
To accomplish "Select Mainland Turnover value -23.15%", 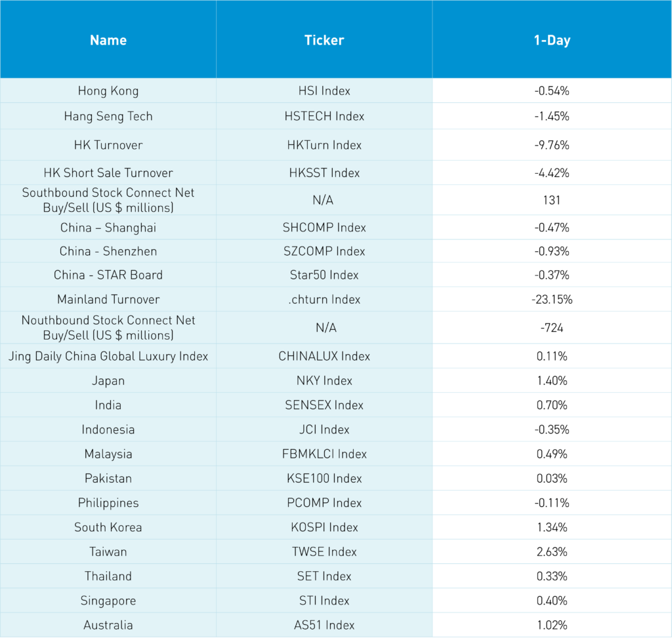I will point(551,300).
